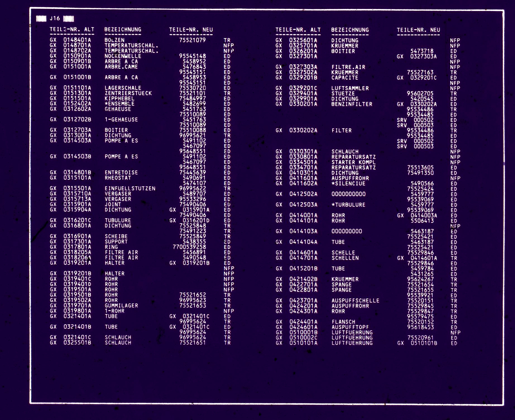Select the FLANSCH description
515x420 pixels.
point(343,322)
